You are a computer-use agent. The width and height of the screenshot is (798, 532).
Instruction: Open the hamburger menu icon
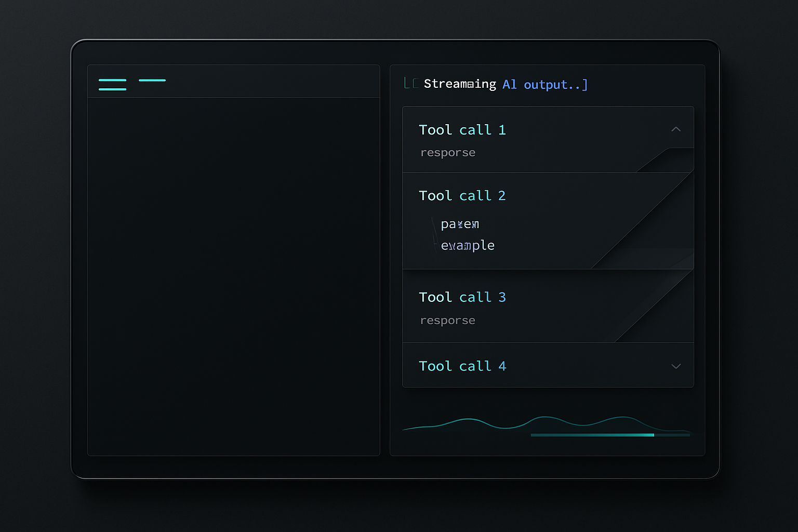(112, 85)
